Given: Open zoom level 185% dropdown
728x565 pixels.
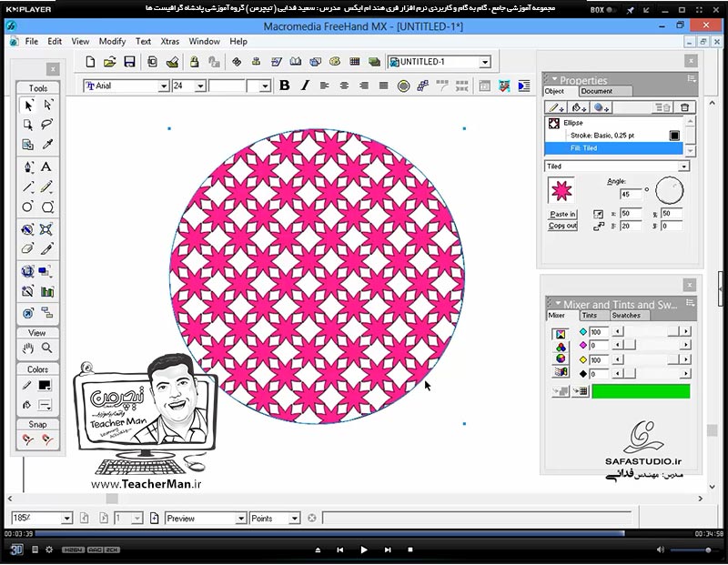Looking at the screenshot, I should pos(66,518).
